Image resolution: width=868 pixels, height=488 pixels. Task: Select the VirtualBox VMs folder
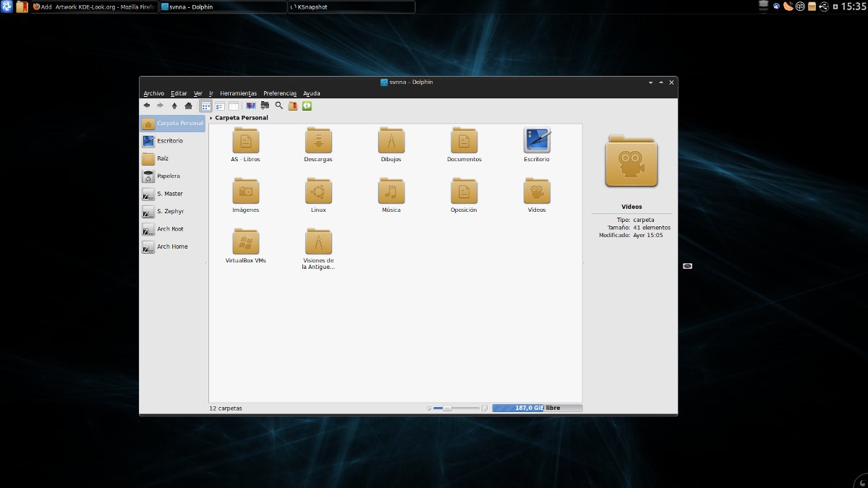tap(246, 246)
